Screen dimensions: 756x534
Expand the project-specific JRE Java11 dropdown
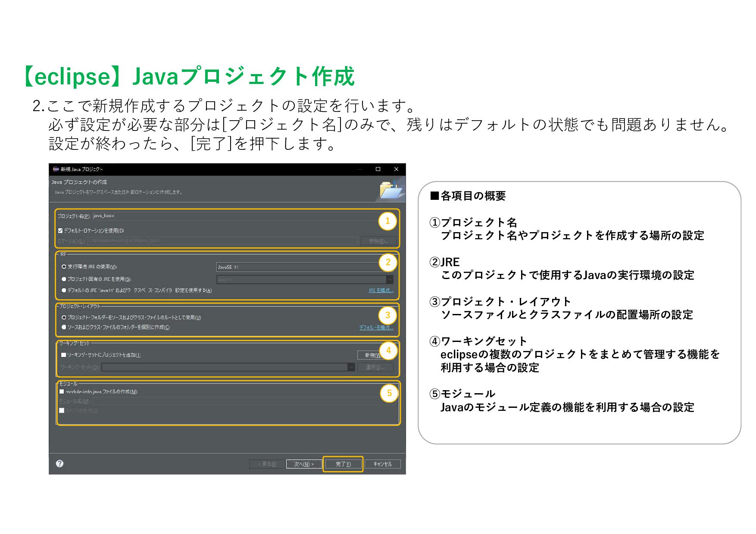point(305,279)
